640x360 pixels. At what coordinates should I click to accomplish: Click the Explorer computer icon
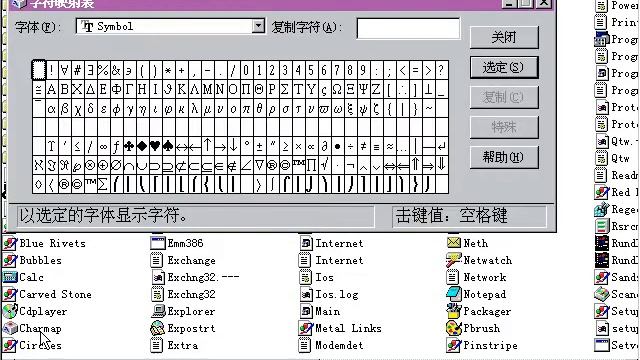pyautogui.click(x=158, y=311)
